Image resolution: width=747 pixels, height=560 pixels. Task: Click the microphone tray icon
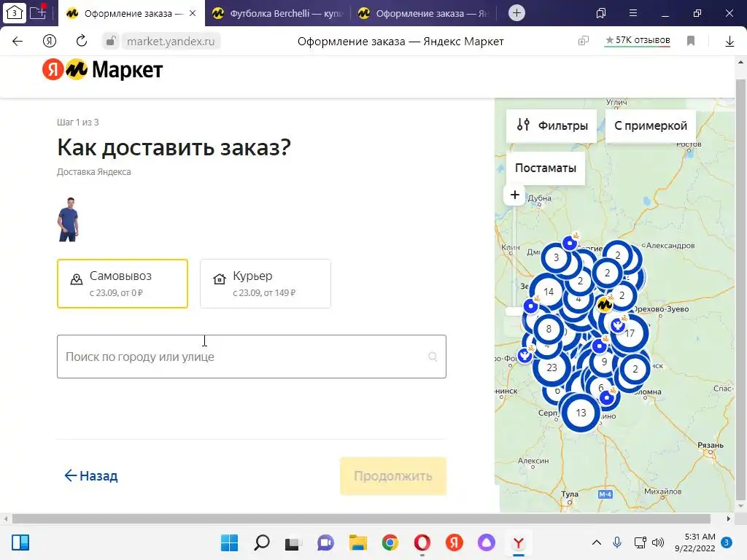(x=617, y=542)
